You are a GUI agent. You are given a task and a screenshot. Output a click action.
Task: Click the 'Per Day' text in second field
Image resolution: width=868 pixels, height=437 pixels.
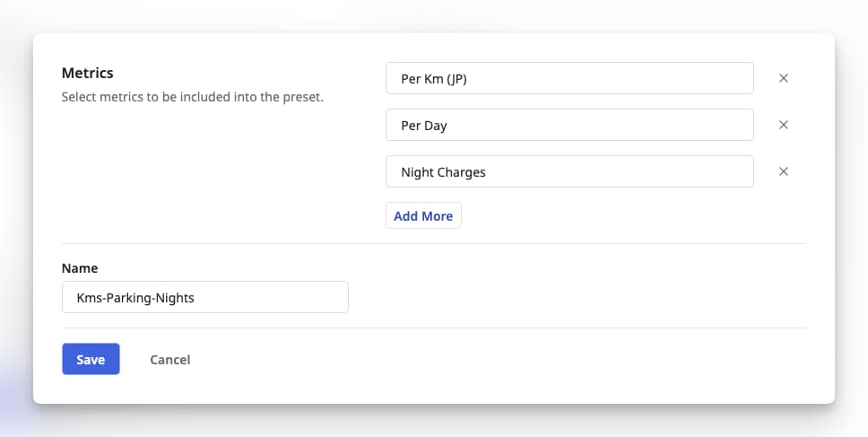[x=424, y=126]
